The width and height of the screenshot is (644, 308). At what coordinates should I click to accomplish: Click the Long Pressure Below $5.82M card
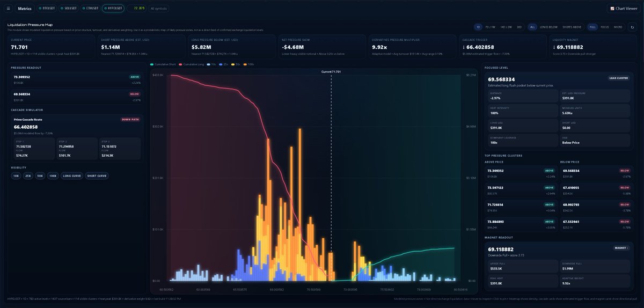232,46
